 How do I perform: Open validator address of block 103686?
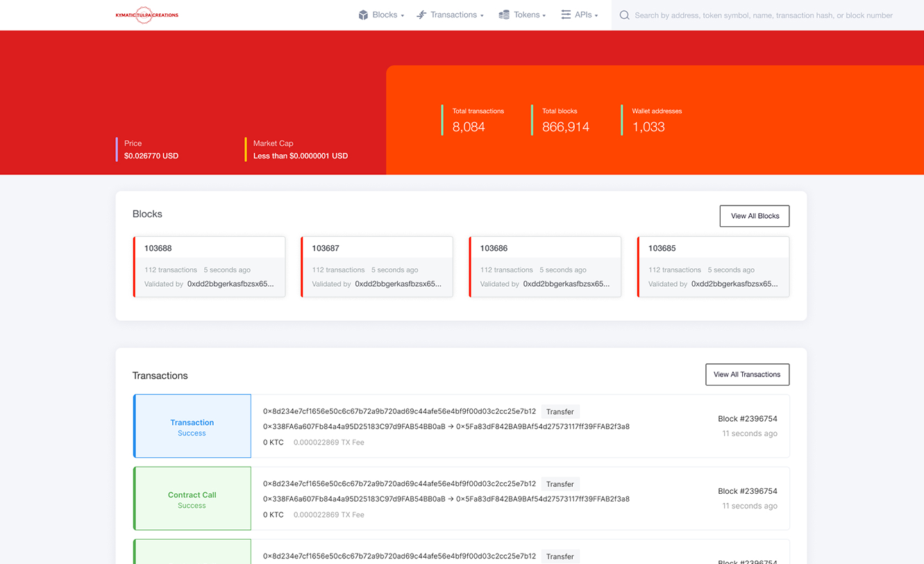point(566,284)
